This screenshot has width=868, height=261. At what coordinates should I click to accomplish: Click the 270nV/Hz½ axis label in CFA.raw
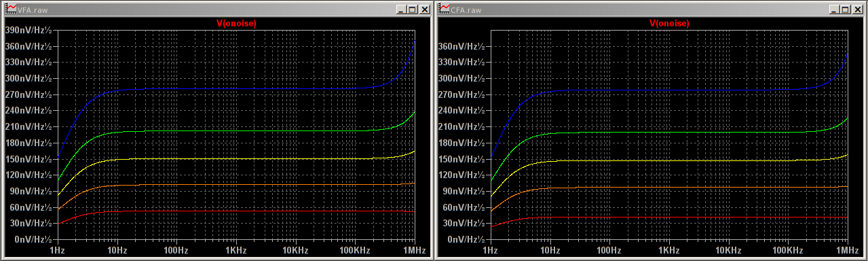pos(461,94)
